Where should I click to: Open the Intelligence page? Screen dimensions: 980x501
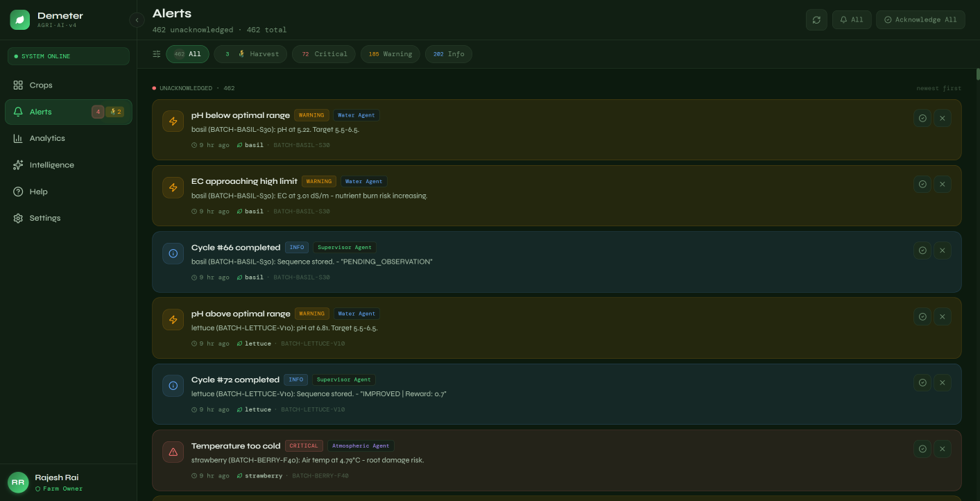coord(68,165)
